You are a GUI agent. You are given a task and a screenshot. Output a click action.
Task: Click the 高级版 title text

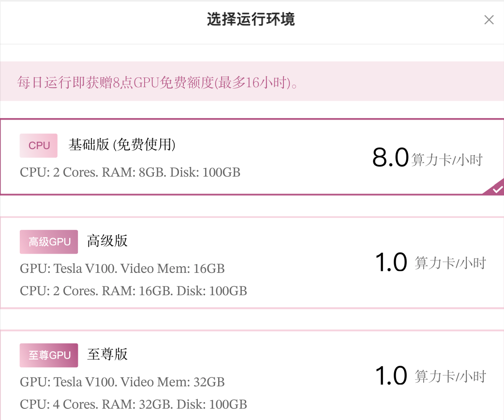107,241
